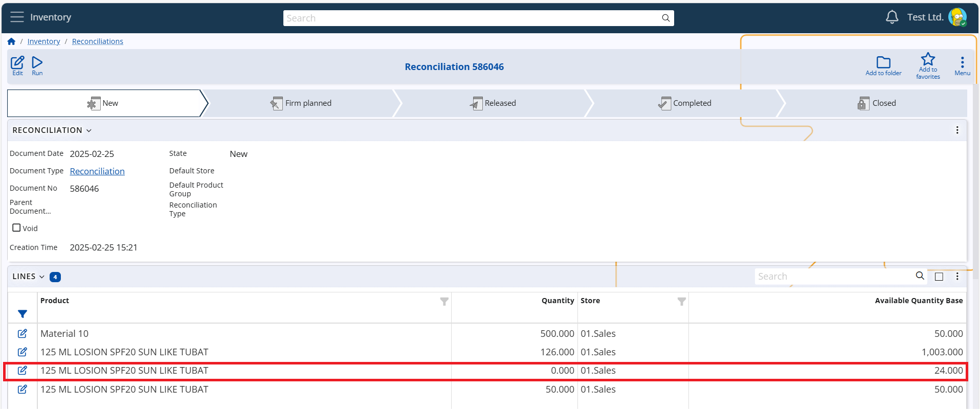Click the Edit pencil icon in toolbar

coord(17,63)
